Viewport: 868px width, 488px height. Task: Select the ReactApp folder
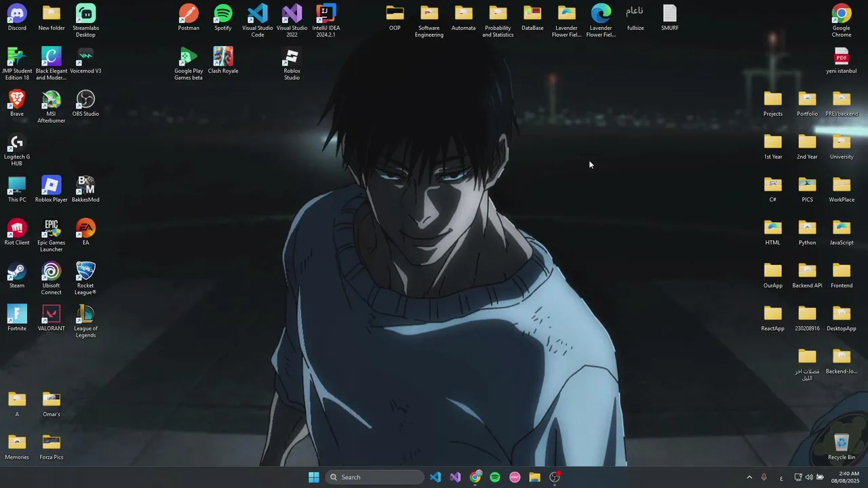pyautogui.click(x=773, y=318)
